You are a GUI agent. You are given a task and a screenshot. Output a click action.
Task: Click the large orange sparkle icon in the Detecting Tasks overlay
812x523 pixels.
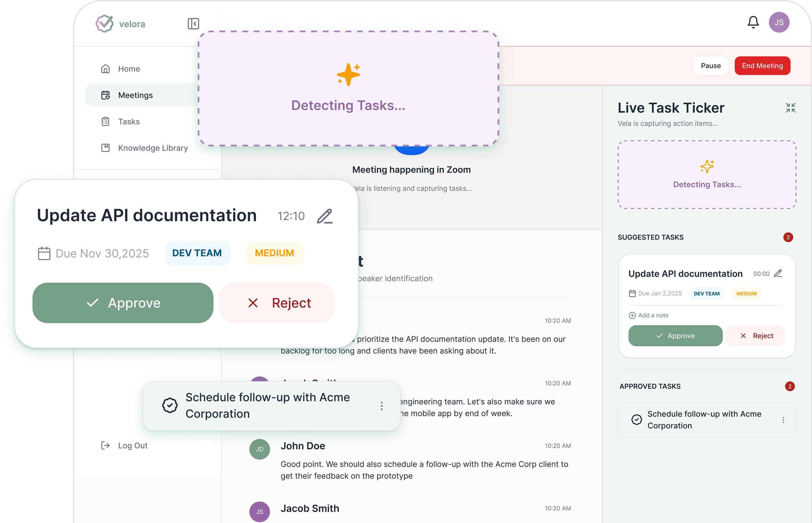[x=348, y=74]
